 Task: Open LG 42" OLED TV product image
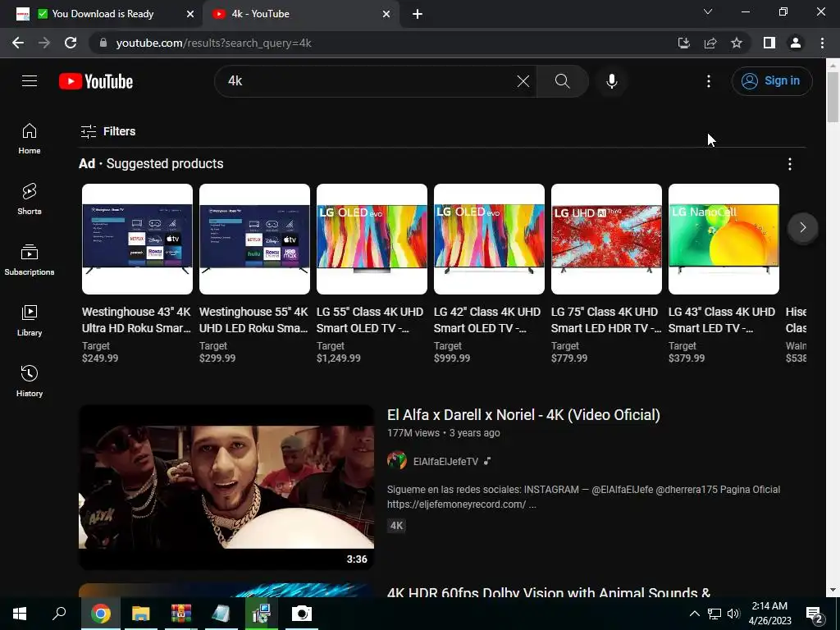pos(489,239)
